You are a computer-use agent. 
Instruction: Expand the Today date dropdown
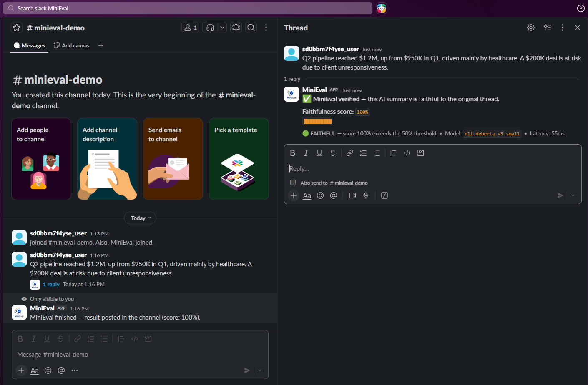click(140, 218)
